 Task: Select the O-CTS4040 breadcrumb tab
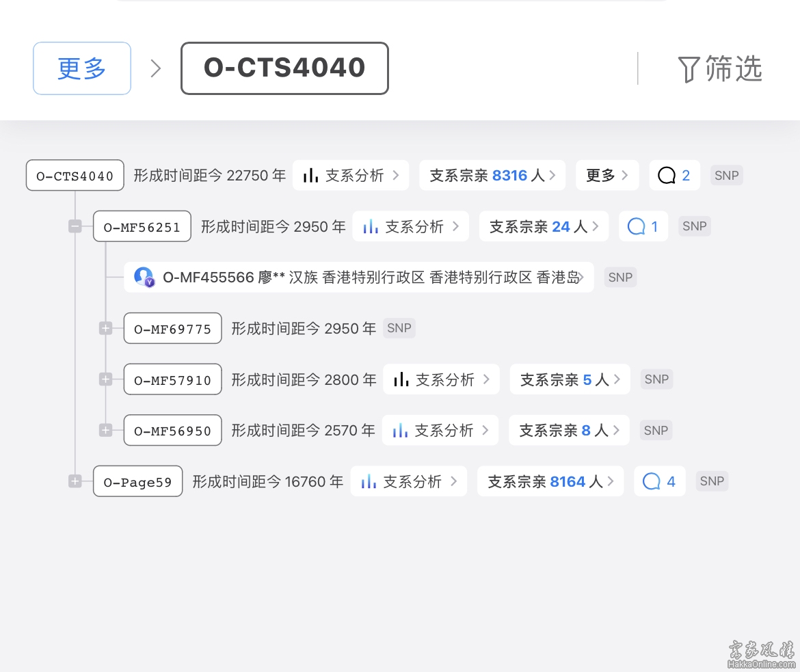pyautogui.click(x=284, y=68)
